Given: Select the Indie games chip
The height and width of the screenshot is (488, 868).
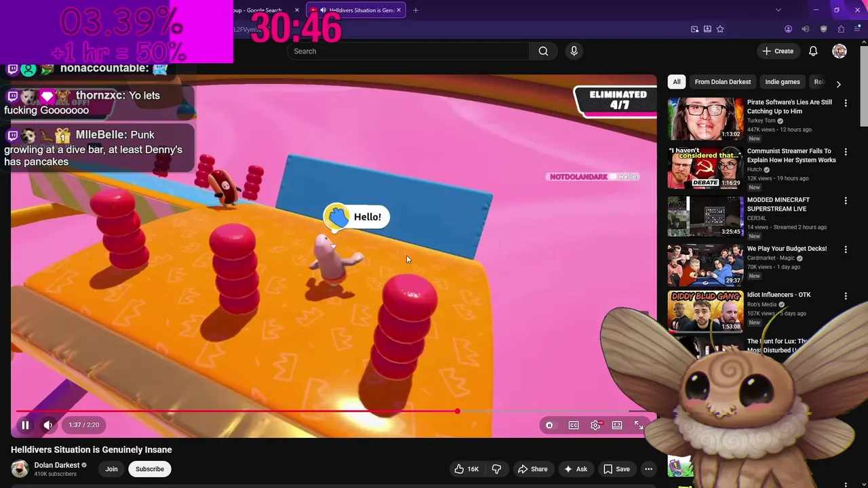Looking at the screenshot, I should pos(783,82).
